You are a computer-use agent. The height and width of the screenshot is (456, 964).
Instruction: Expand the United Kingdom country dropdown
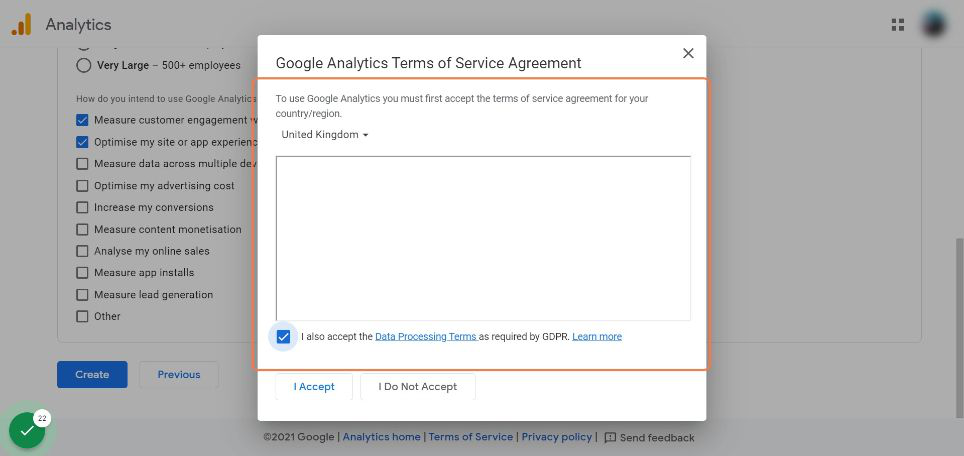325,135
